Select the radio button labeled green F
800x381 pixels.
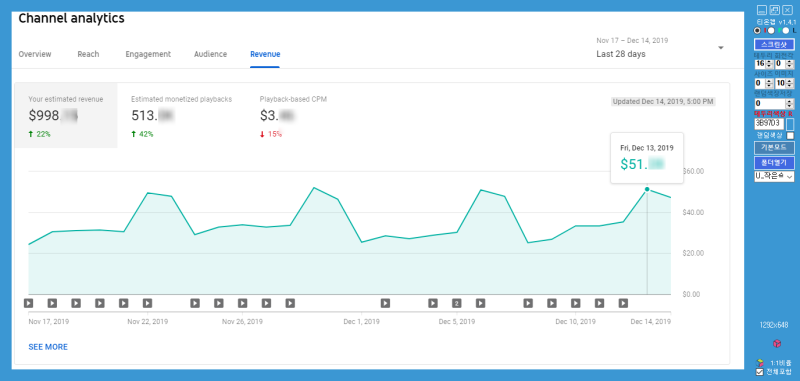(x=771, y=31)
